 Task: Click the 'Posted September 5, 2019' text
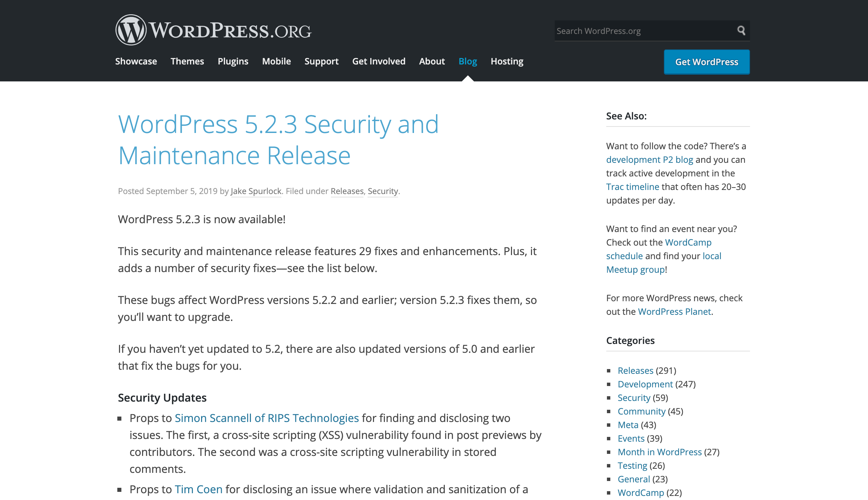coord(167,191)
